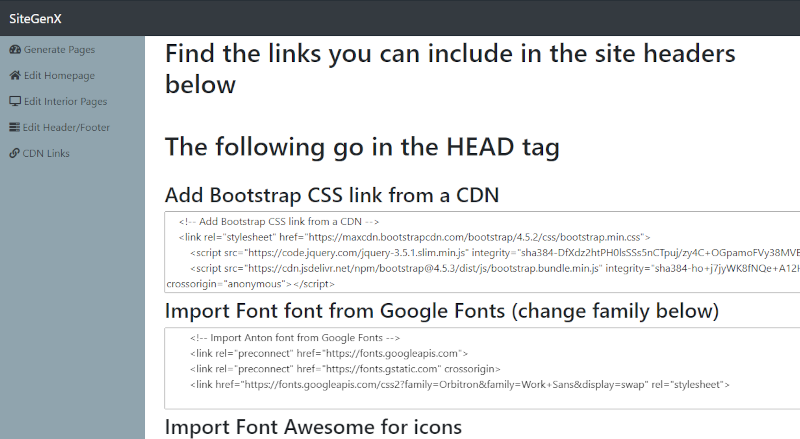Click the bootstrap.bundle.min.js script line

pyautogui.click(x=495, y=269)
